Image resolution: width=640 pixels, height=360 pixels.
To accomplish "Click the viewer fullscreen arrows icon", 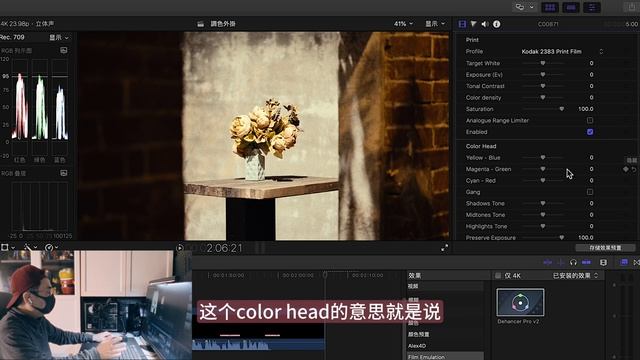I will click(x=444, y=248).
